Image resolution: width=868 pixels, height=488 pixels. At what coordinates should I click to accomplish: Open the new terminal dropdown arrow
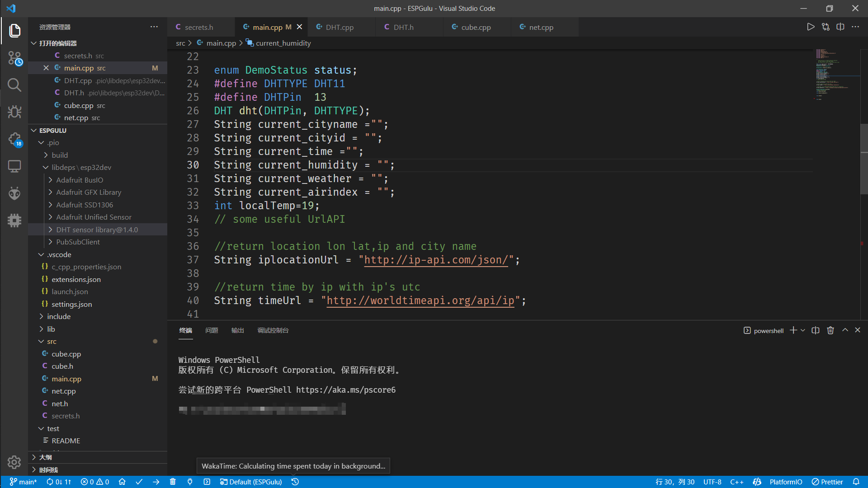pyautogui.click(x=803, y=330)
